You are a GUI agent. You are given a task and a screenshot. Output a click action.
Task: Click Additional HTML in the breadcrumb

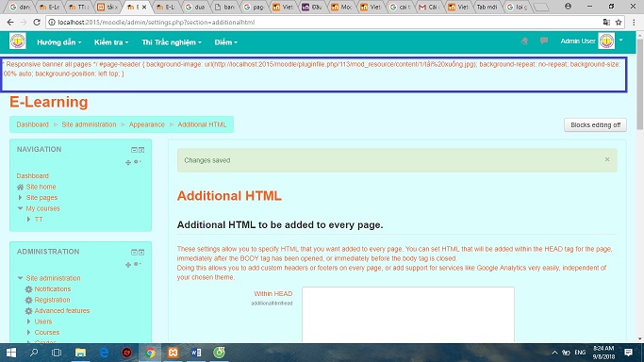(202, 124)
